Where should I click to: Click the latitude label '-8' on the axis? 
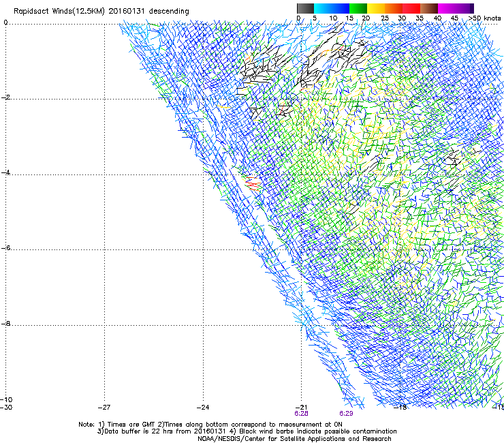6,323
